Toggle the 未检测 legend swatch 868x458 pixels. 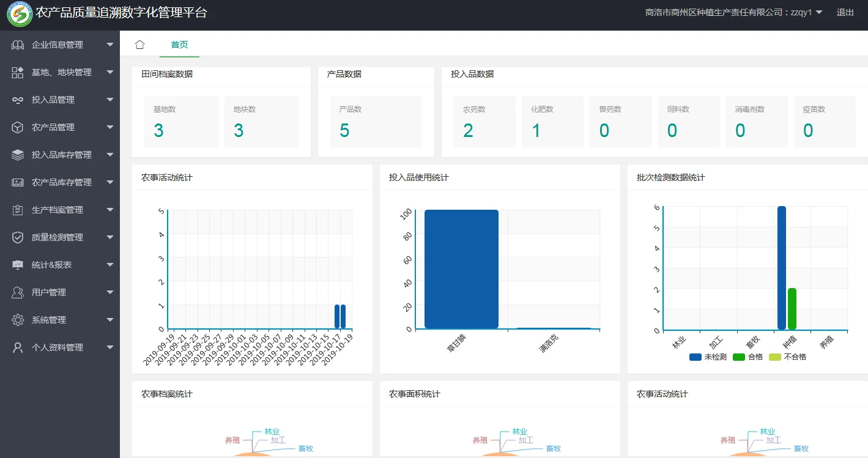(x=696, y=357)
